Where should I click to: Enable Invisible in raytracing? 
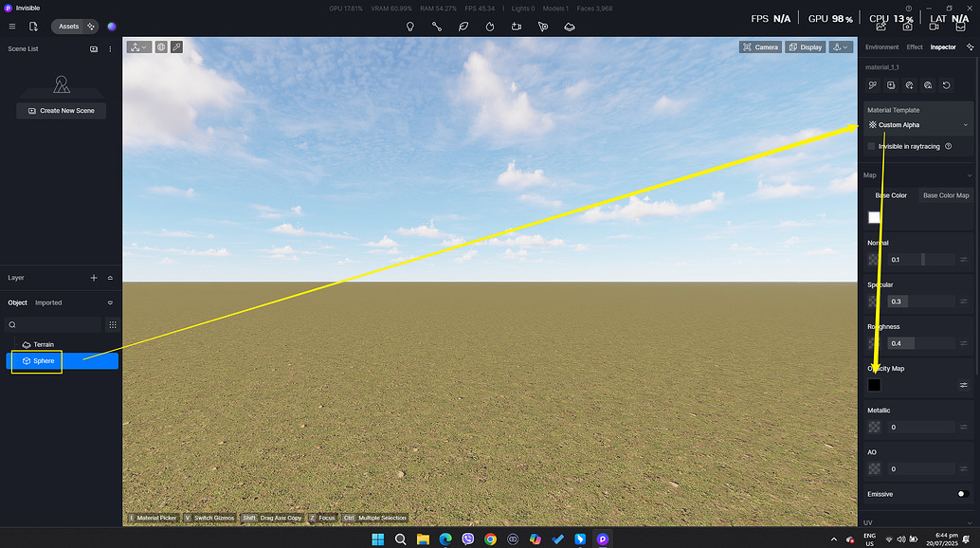871,146
